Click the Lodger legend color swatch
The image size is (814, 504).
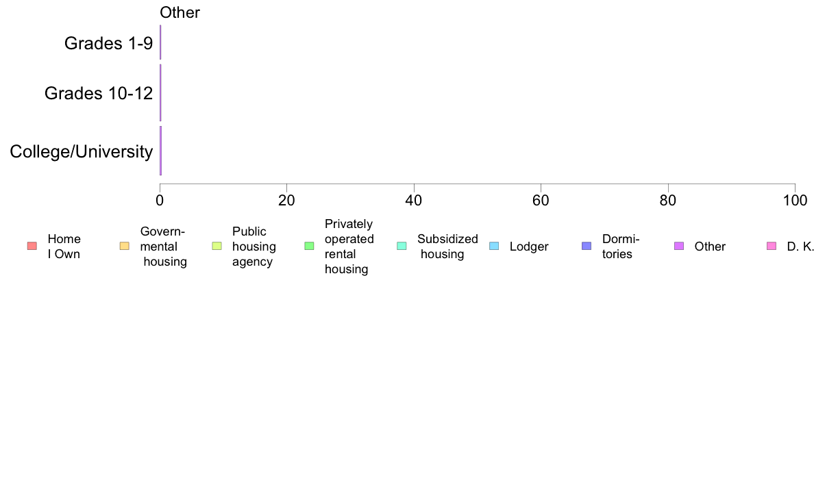[x=494, y=246]
